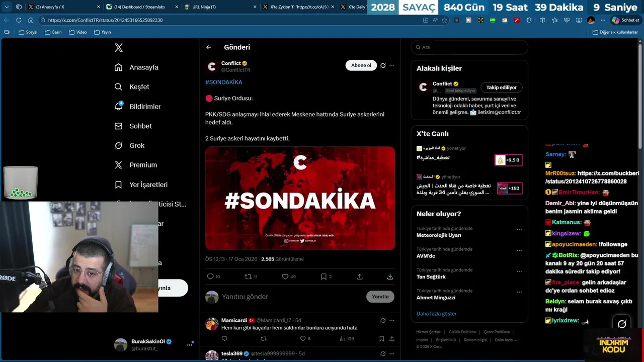Share Mamicardi's comment
Screen dimensions: 644x362
point(391,339)
